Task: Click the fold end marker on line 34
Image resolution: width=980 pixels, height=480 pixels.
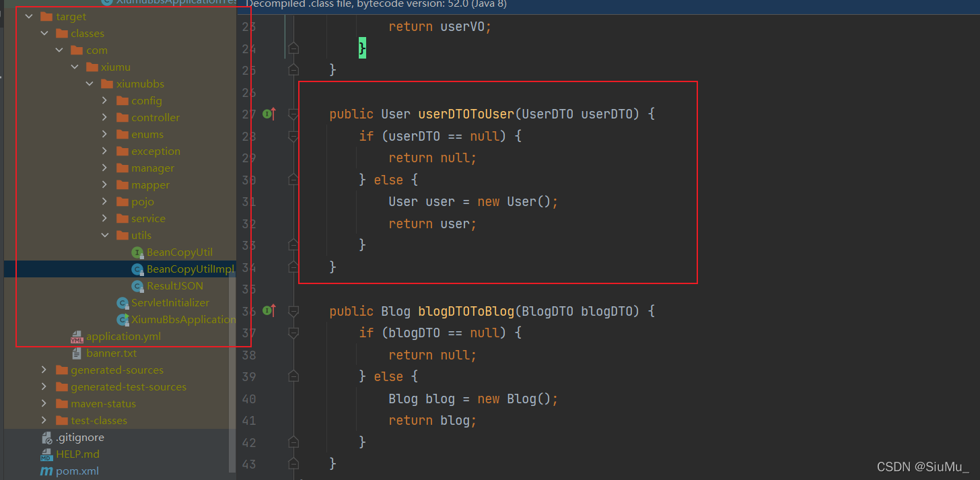Action: tap(293, 267)
